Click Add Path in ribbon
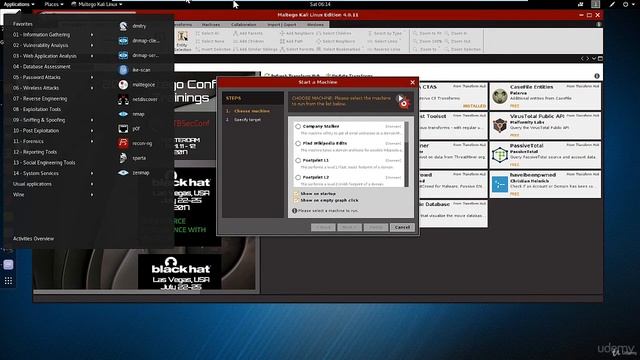The width and height of the screenshot is (640, 360). (x=291, y=41)
